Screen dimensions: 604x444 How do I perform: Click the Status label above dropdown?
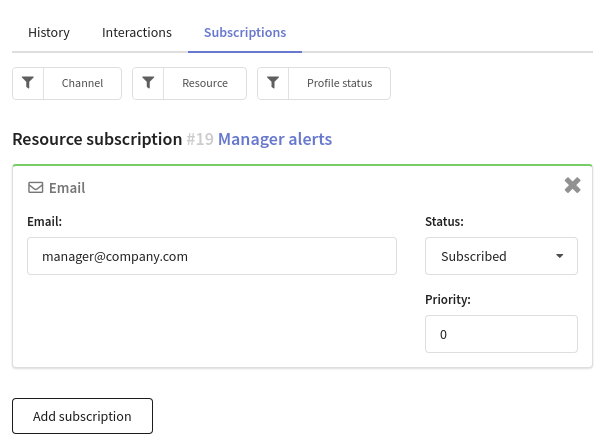coord(444,221)
